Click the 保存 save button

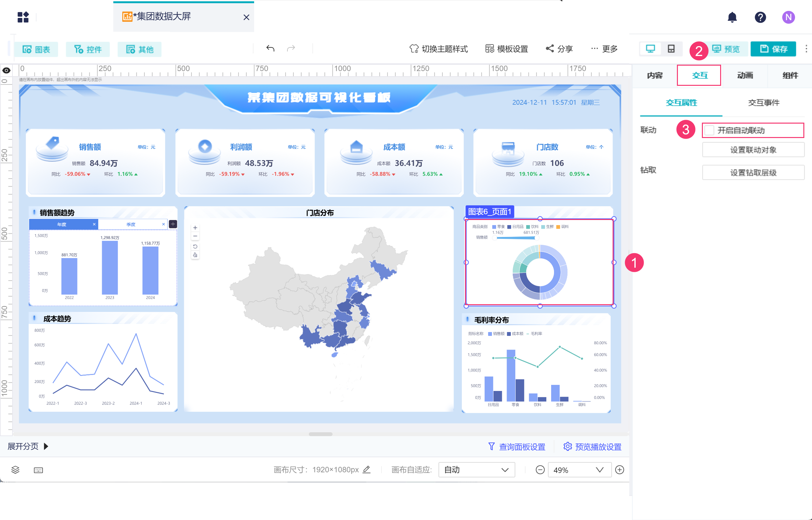(x=773, y=49)
